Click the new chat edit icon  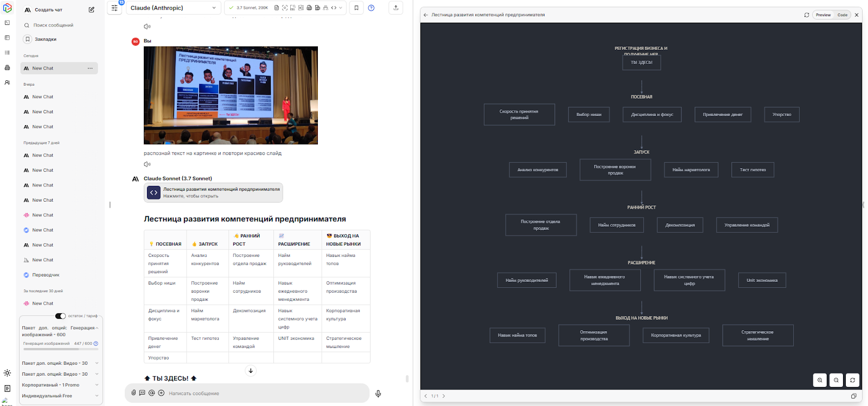[x=92, y=10]
